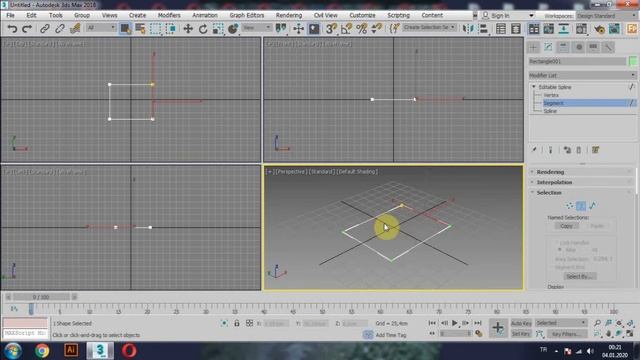Screen dimensions: 640x360
Task: Open the Rendered Frame Window icon
Action: (614, 29)
